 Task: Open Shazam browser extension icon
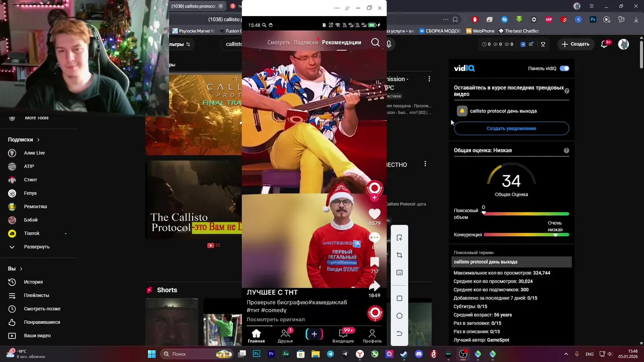(505, 20)
